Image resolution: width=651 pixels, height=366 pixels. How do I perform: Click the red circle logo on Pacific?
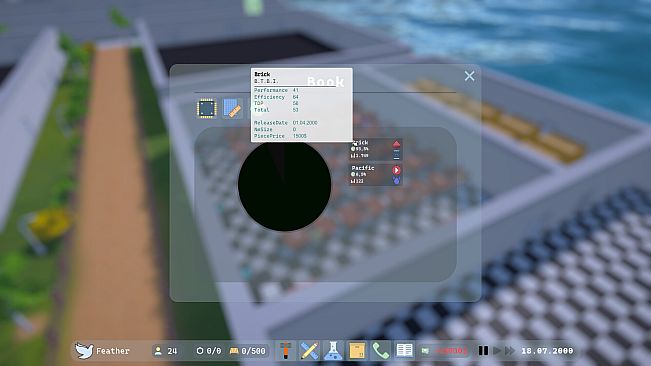tap(396, 170)
